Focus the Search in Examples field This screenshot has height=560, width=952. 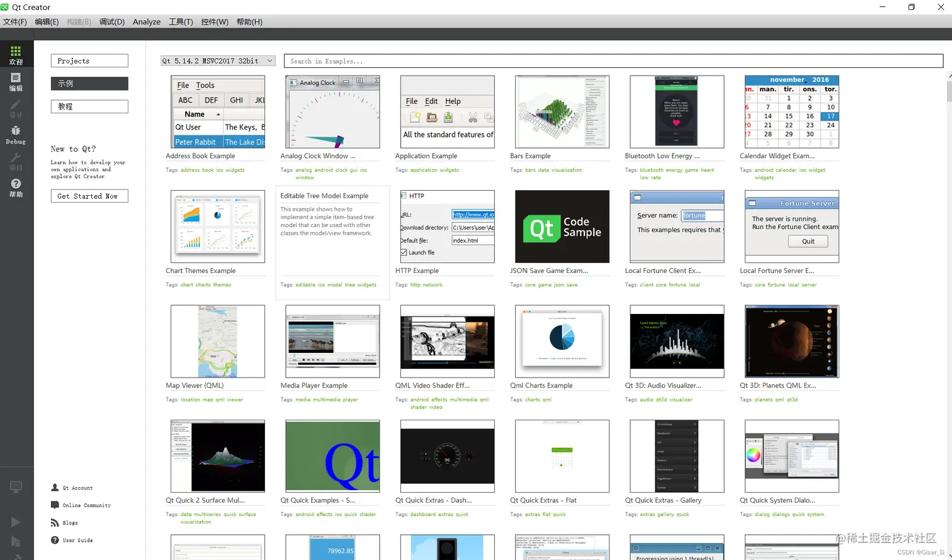tap(613, 61)
